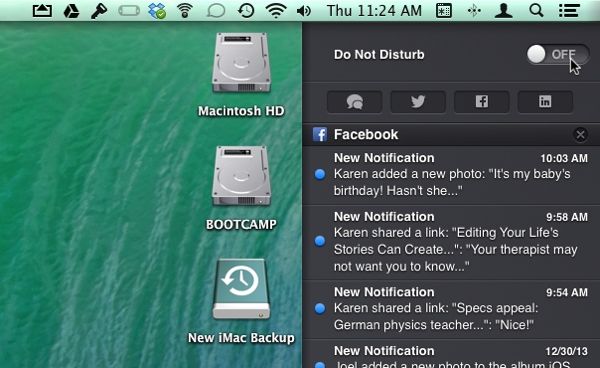Open the 12/30/13 Joel photo notification

(x=451, y=354)
